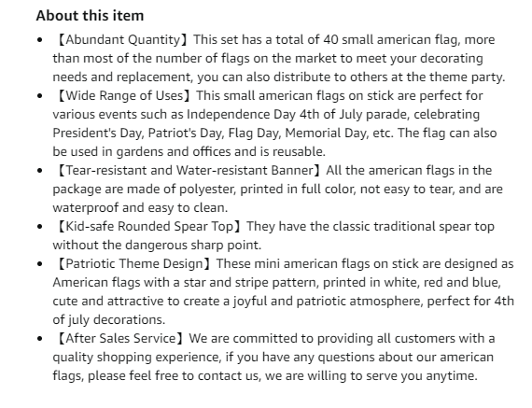Click the bullet dot before Wide Range of Uses

tap(40, 96)
